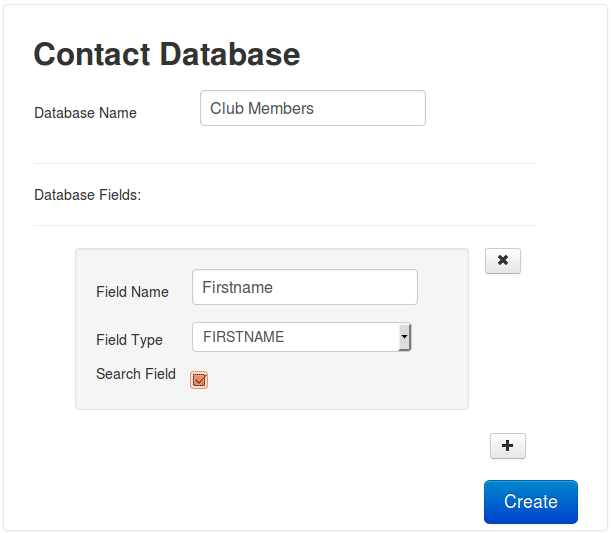Click the divider line below Database Name
612x533 pixels.
coord(285,163)
